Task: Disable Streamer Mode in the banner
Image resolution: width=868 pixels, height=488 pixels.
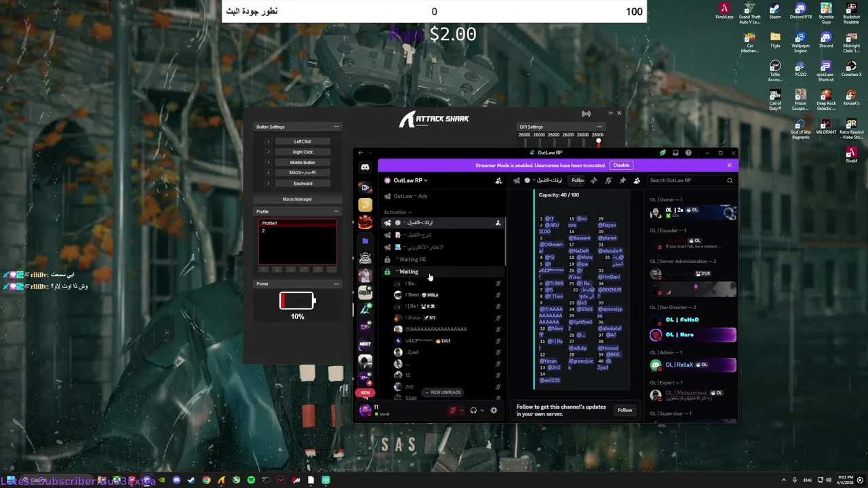Action: 621,165
